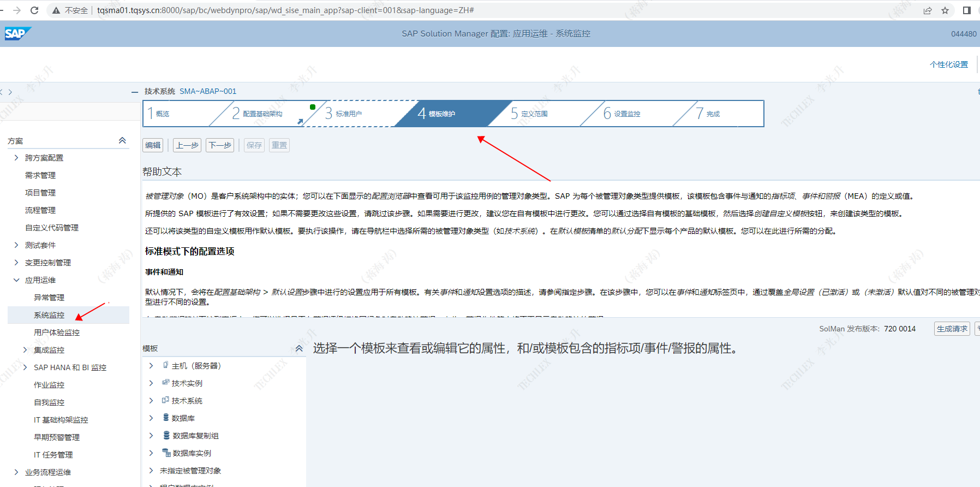The width and height of the screenshot is (980, 487).
Task: Select 用户体验监控 in navigation
Action: pos(57,332)
